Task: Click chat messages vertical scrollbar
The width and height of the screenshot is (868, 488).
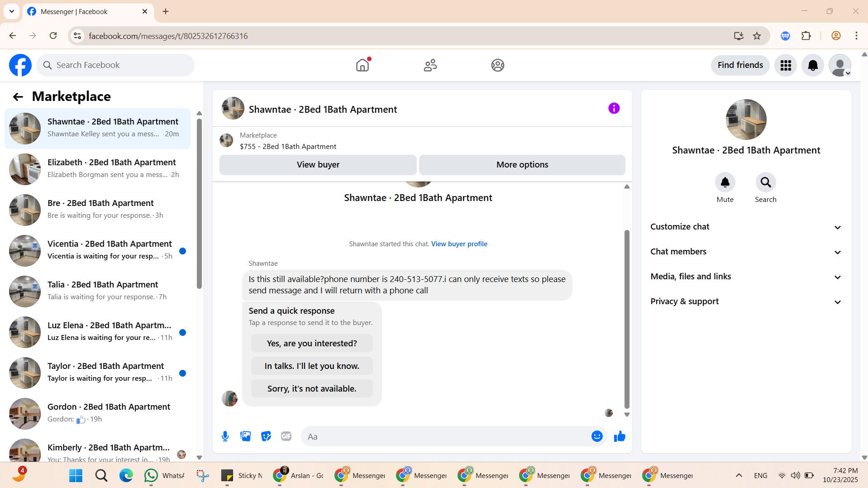Action: click(x=627, y=319)
